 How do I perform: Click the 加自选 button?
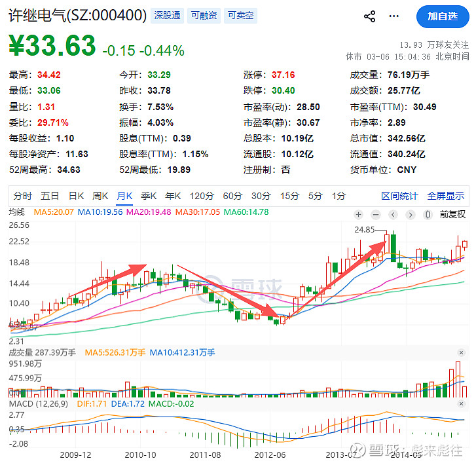coord(443,16)
